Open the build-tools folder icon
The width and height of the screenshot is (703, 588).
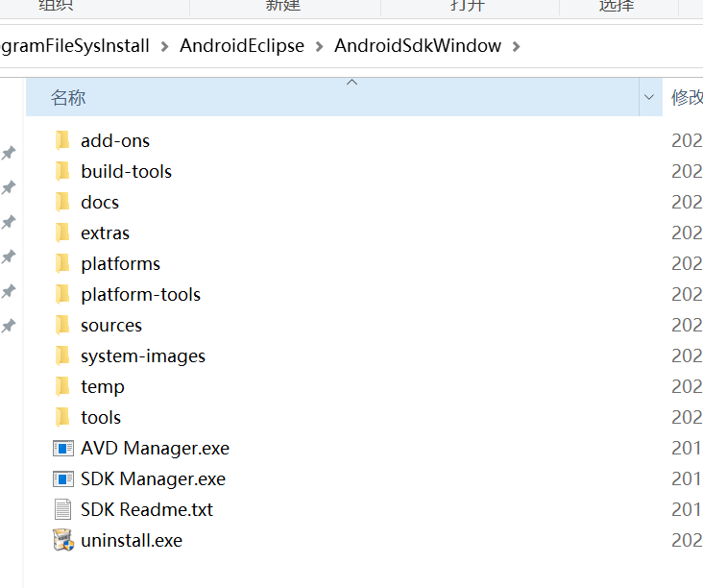62,171
